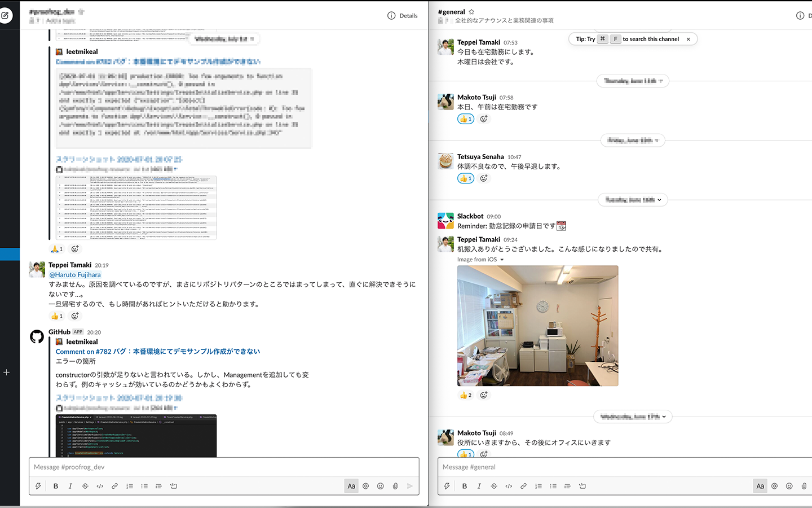Screen dimensions: 812x508
Task: Toggle the praying-hands reaction in #proofrog_dev
Action: coord(57,249)
